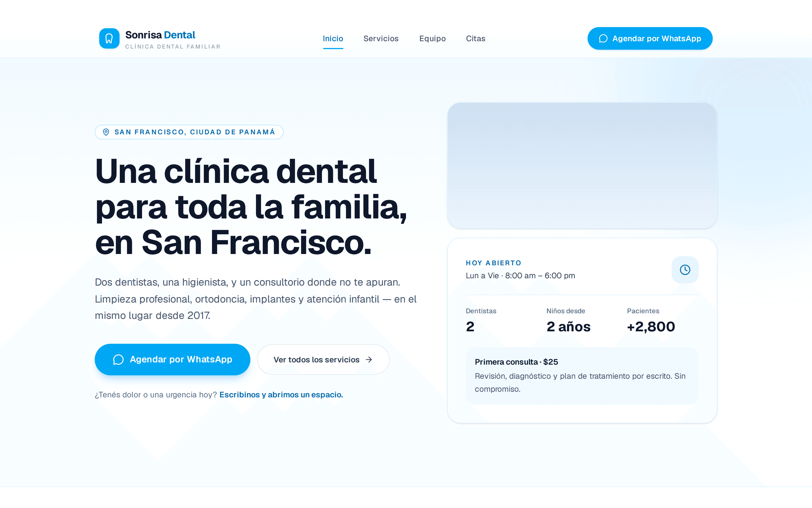
Task: Go to Servicios in navigation
Action: (x=381, y=39)
